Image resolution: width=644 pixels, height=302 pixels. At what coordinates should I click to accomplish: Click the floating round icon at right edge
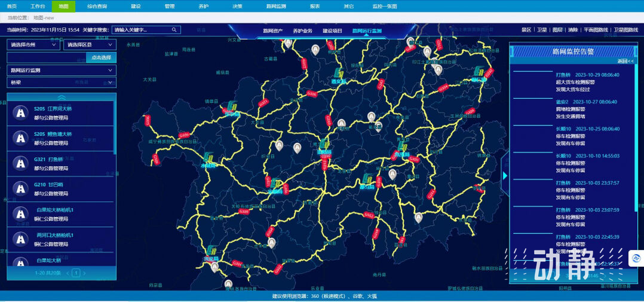(636, 258)
